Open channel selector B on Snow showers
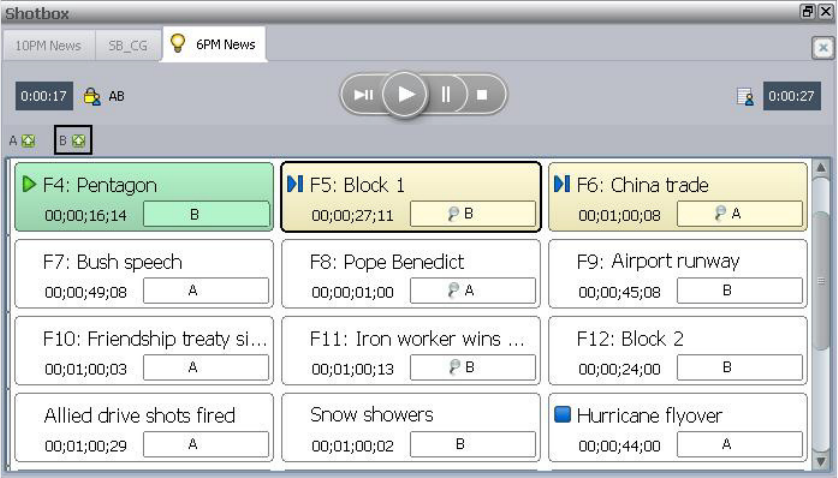 (472, 444)
